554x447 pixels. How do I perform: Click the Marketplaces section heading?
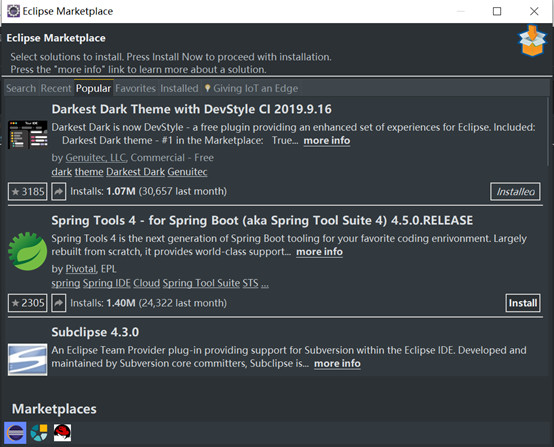[x=54, y=409]
